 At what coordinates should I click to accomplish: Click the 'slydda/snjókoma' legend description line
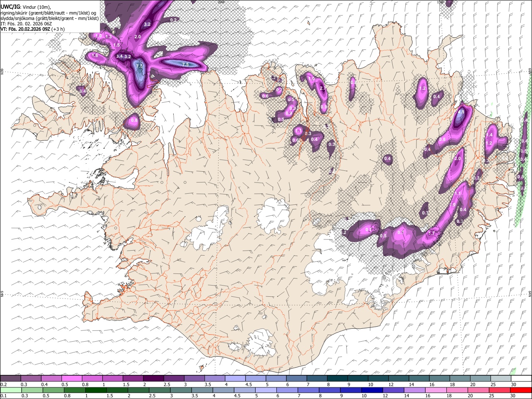(49, 18)
